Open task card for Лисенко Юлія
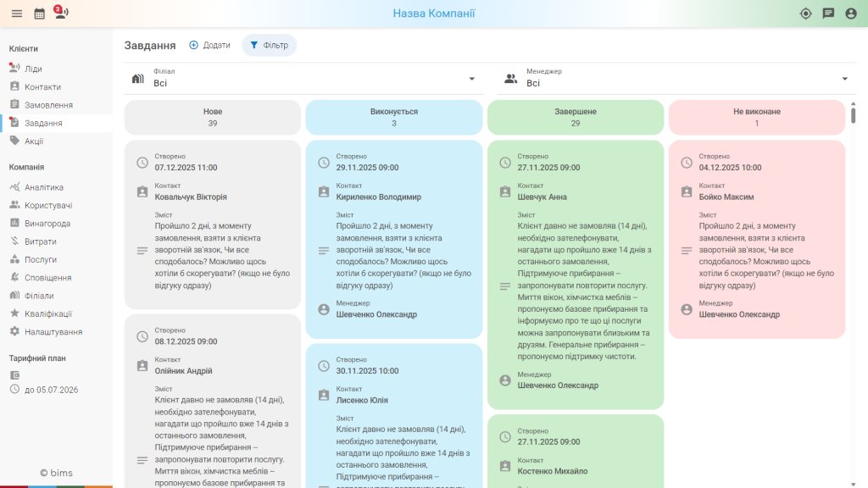868x488 pixels. pyautogui.click(x=394, y=415)
